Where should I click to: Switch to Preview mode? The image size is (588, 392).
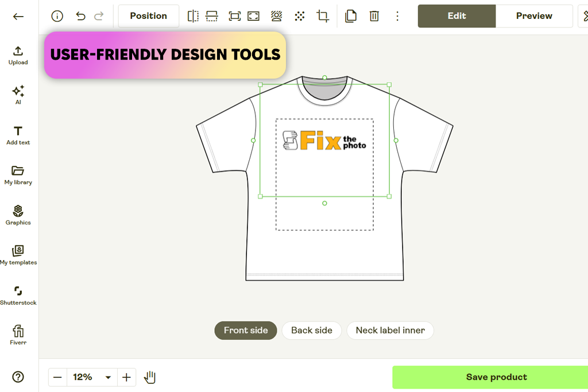(534, 16)
